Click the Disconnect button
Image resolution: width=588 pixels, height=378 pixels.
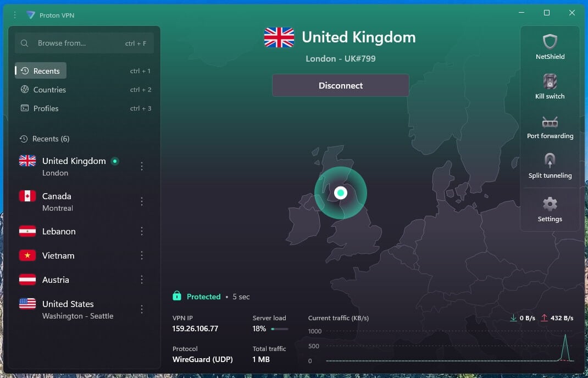[x=341, y=85]
